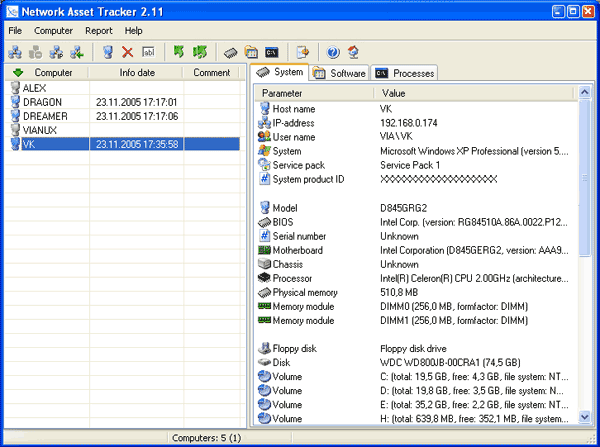Click the Processor row chip icon

pyautogui.click(x=264, y=278)
